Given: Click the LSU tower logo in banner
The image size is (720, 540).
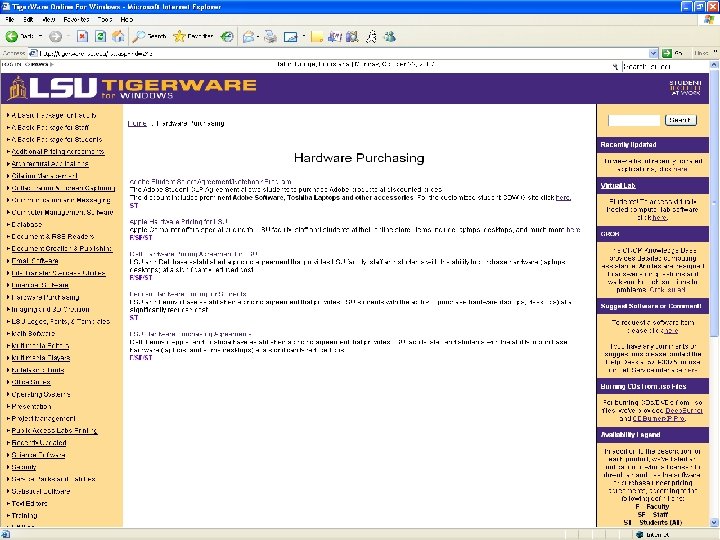Looking at the screenshot, I should point(18,88).
